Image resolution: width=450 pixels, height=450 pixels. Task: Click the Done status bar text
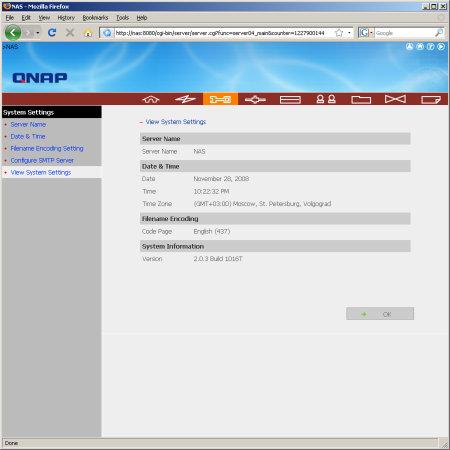click(x=11, y=443)
